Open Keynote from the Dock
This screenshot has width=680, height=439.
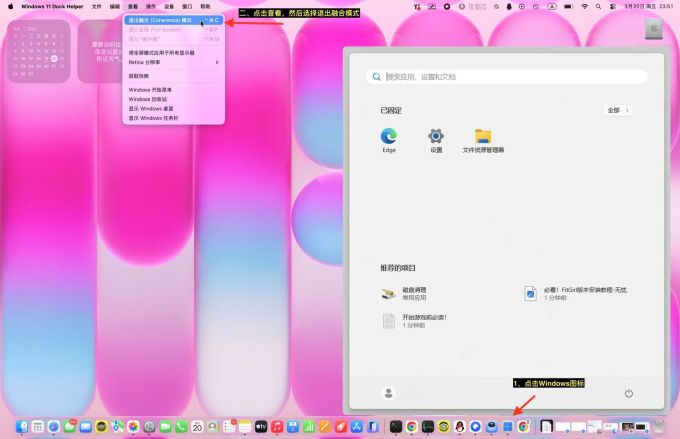point(293,427)
